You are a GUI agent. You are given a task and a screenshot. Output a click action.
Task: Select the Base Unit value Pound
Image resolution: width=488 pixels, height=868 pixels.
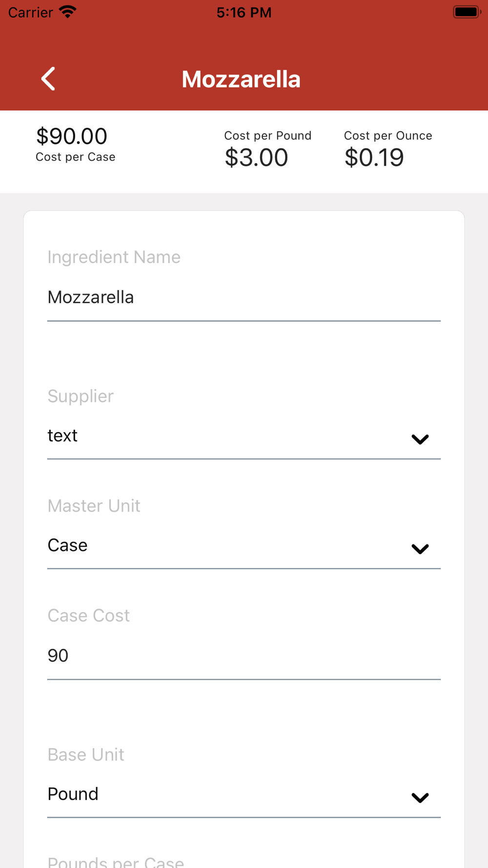coord(73,794)
